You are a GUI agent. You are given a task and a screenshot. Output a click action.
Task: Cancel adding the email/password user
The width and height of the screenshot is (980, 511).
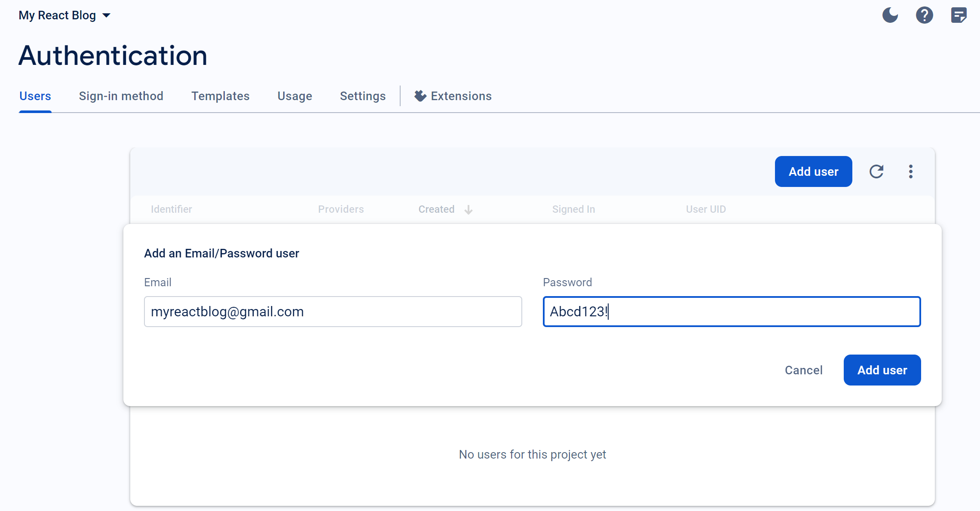(803, 370)
